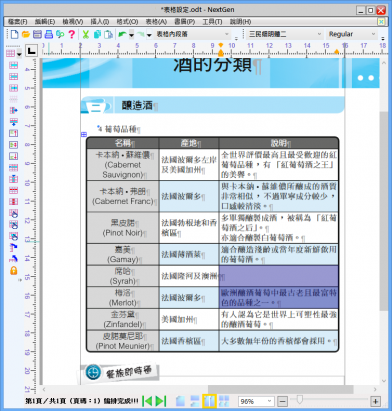The width and height of the screenshot is (392, 411).
Task: Open a file with the folder icon
Action: (x=26, y=34)
